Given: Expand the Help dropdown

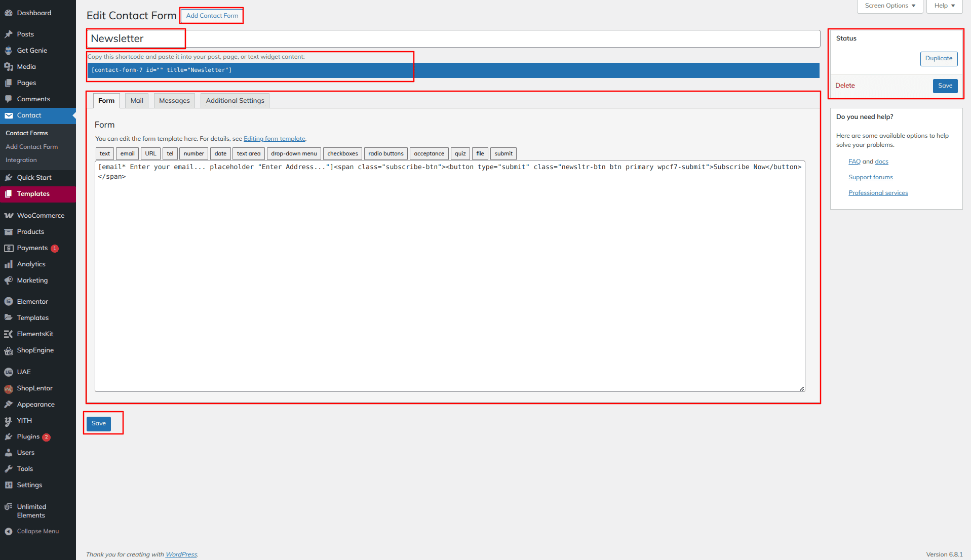Looking at the screenshot, I should pyautogui.click(x=944, y=6).
